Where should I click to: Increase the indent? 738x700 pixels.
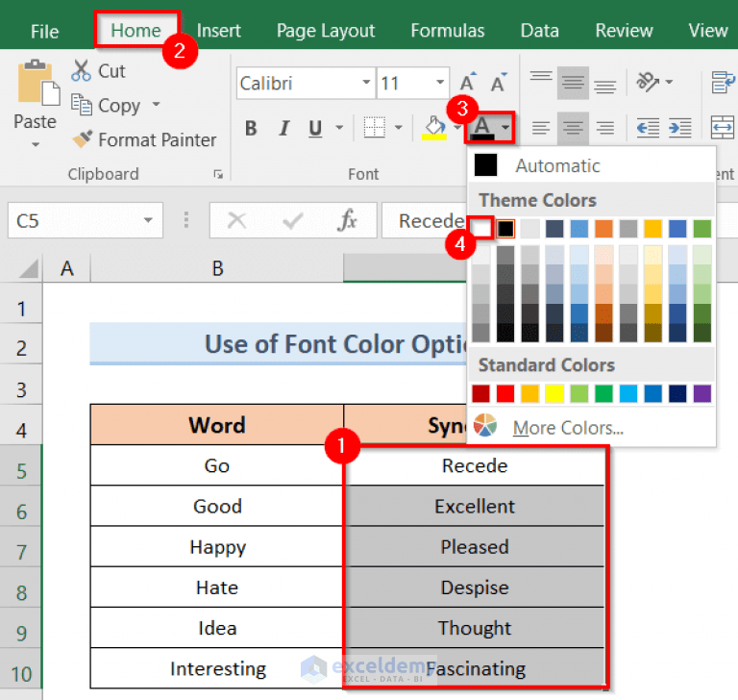coord(679,128)
